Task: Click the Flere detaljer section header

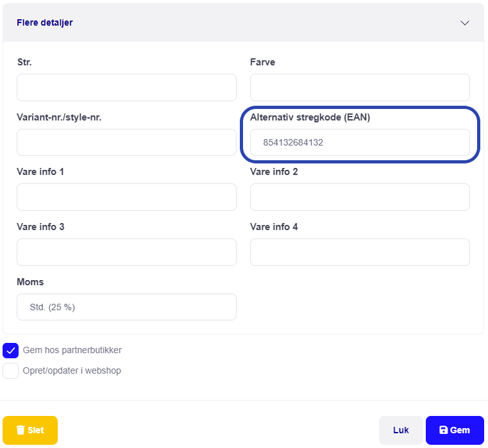Action: pos(244,22)
